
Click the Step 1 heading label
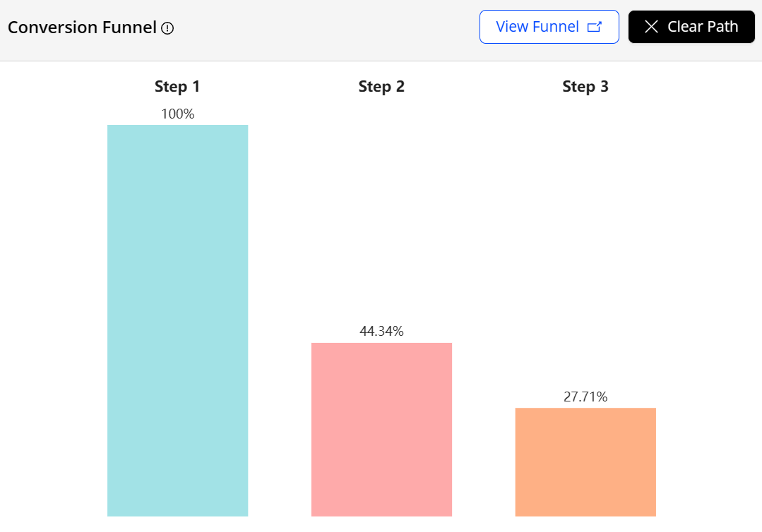[177, 87]
